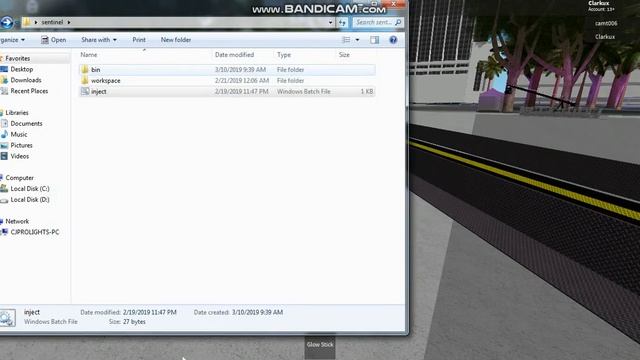This screenshot has width=640, height=360.
Task: Select the inject batch file icon
Action: pyautogui.click(x=85, y=91)
